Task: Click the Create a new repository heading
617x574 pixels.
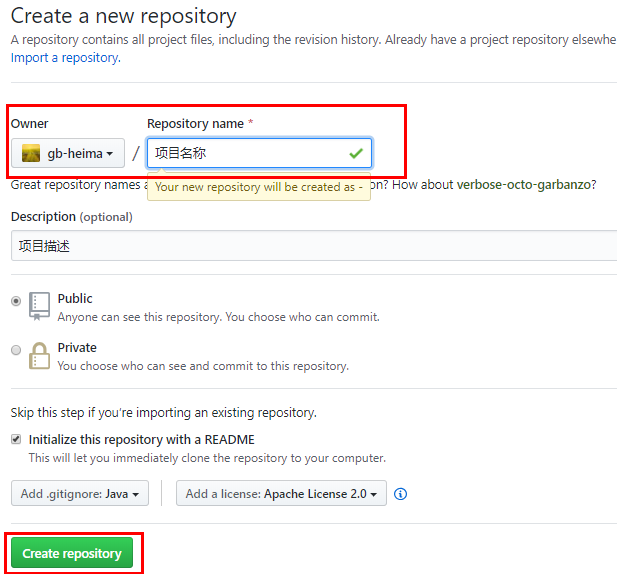Action: point(124,17)
